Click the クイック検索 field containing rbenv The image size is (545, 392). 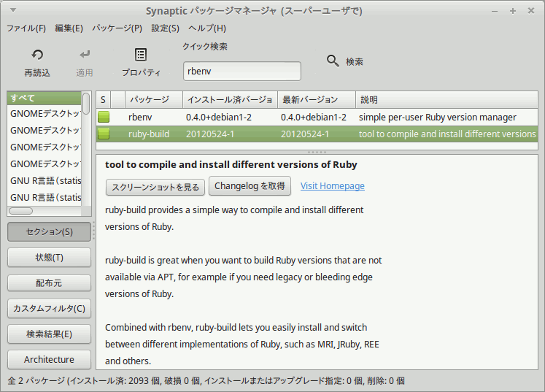click(x=242, y=72)
